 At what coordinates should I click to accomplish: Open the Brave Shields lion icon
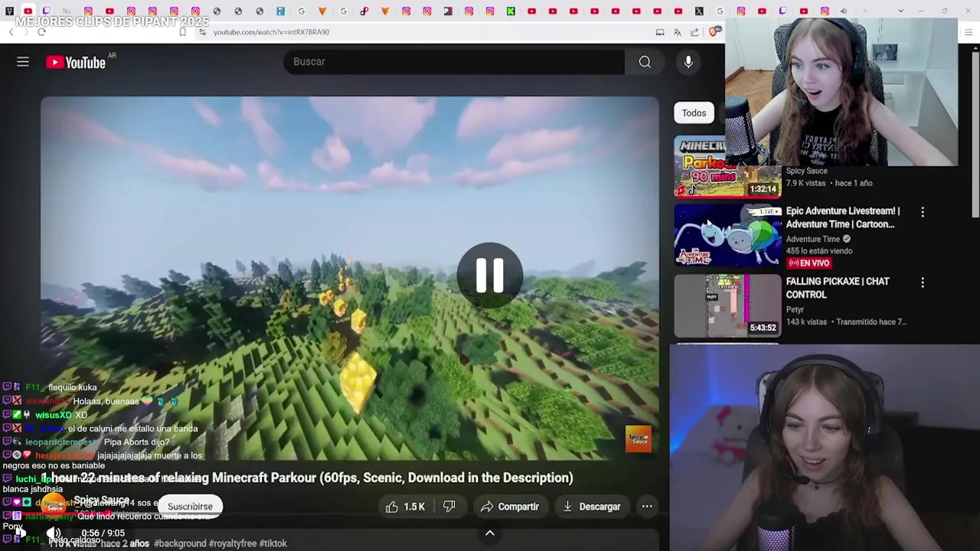click(x=714, y=32)
